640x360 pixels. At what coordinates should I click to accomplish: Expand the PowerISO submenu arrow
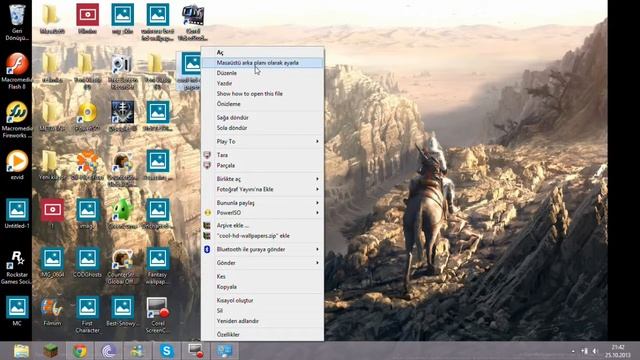[x=317, y=213]
